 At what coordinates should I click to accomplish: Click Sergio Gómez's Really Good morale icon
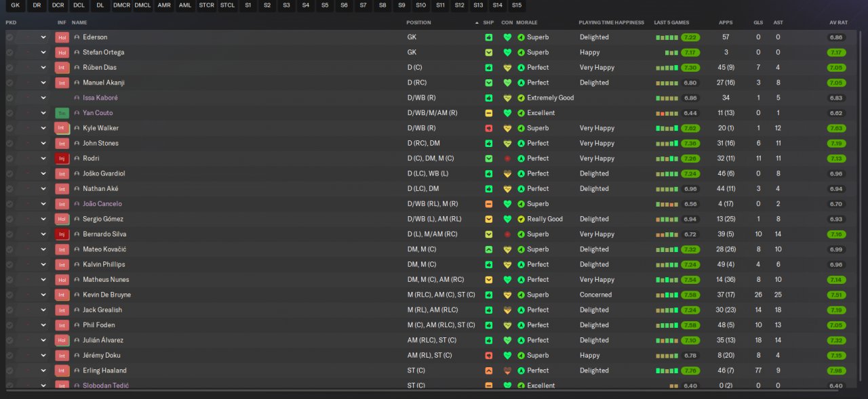click(x=521, y=219)
